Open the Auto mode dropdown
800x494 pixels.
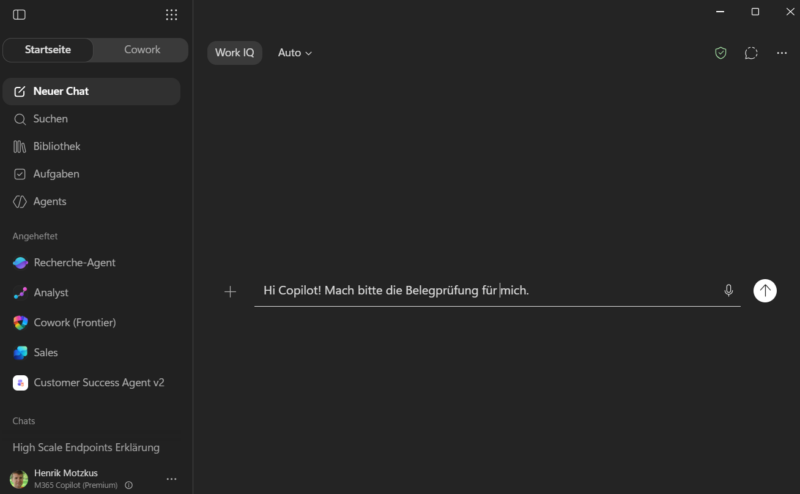coord(295,53)
